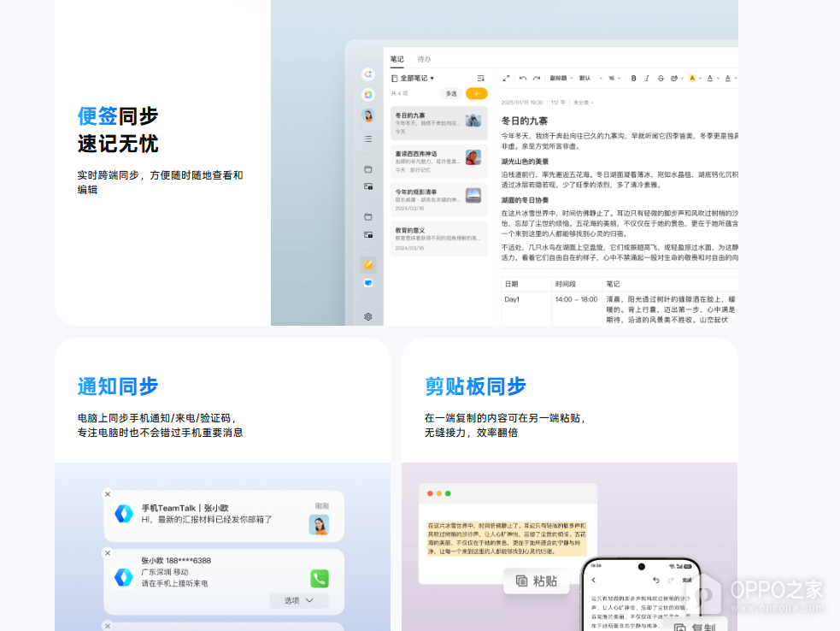This screenshot has height=631, width=840.
Task: Dismiss the 张小欧 incoming call notification
Action: tap(108, 552)
